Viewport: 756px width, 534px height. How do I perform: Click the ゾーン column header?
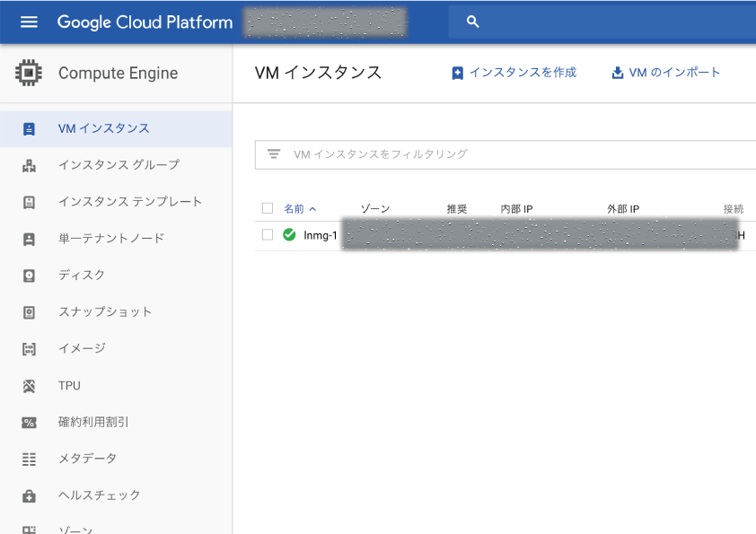375,209
